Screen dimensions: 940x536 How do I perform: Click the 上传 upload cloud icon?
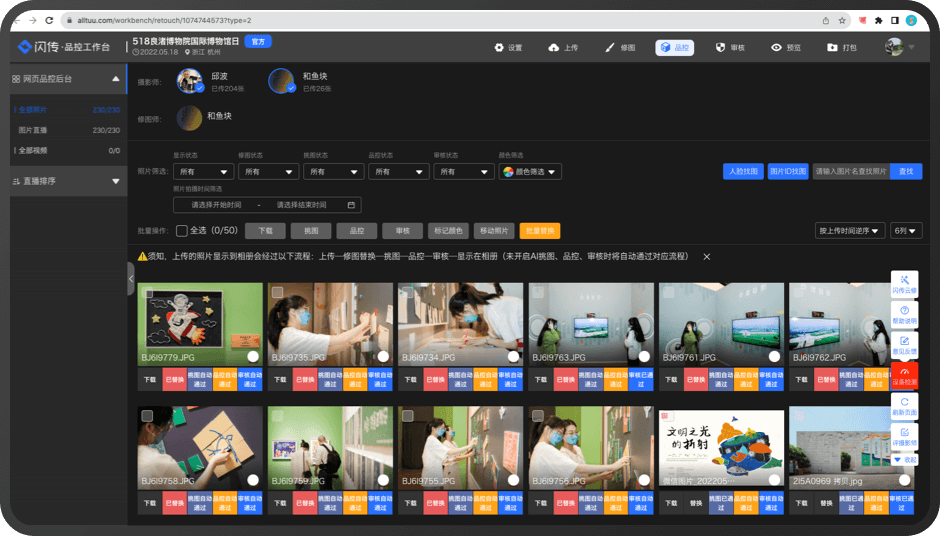564,47
